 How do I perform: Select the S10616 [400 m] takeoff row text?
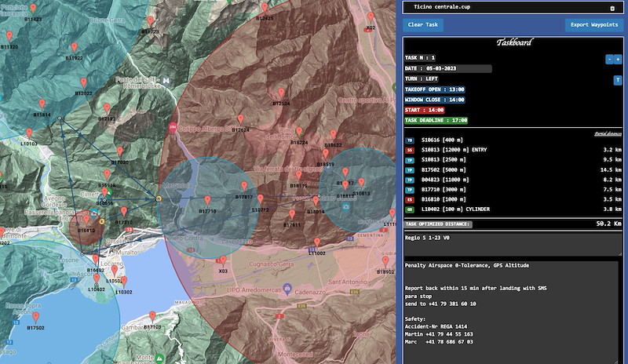(x=442, y=140)
